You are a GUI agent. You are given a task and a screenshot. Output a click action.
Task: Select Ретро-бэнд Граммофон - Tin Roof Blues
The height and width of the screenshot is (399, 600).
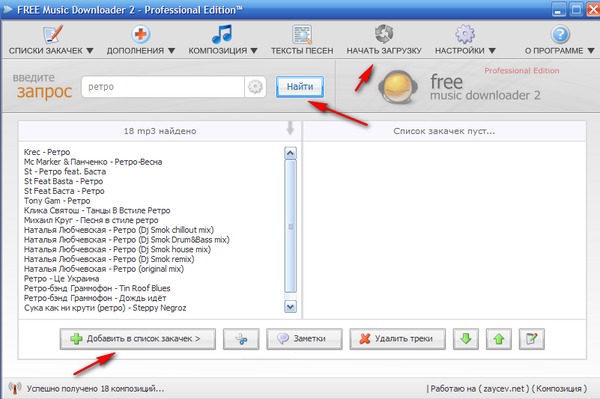tap(97, 288)
